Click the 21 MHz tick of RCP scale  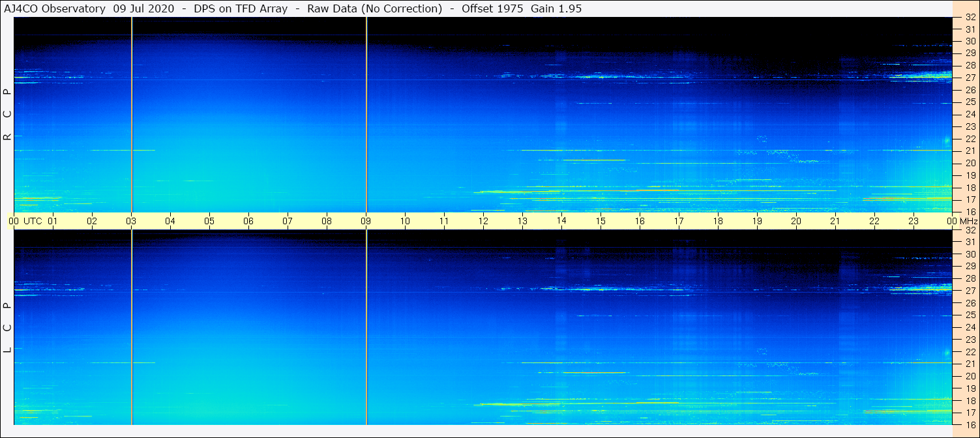click(970, 151)
